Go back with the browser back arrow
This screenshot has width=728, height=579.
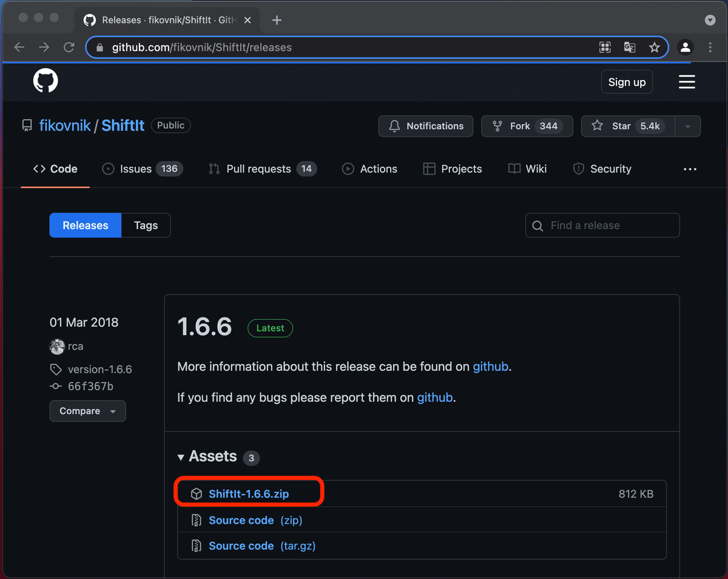click(x=19, y=47)
